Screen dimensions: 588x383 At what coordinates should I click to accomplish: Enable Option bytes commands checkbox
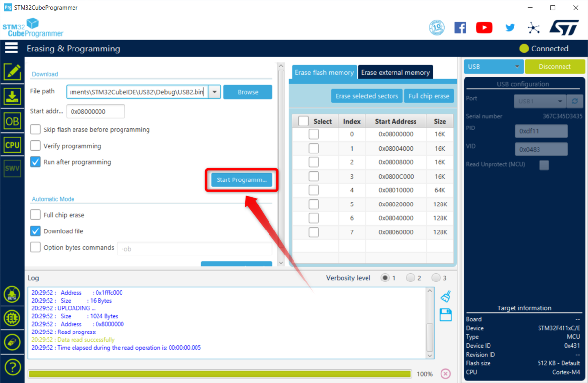pos(35,247)
